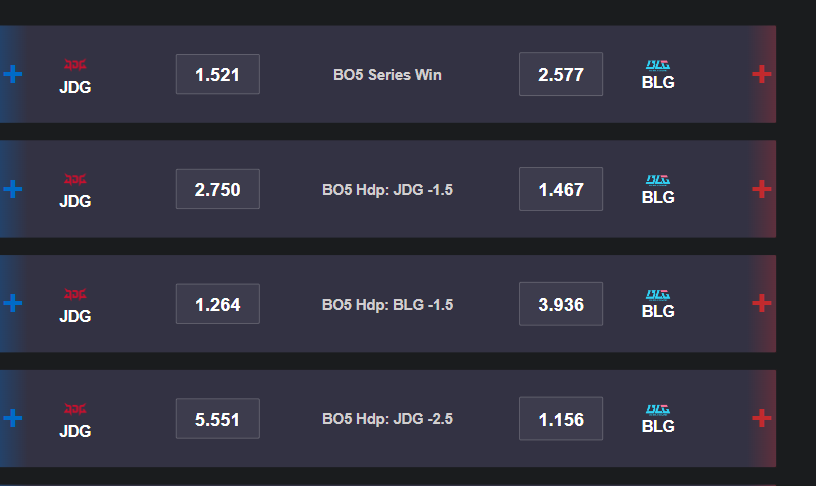This screenshot has width=816, height=486.
Task: Expand blue plus on JDG -1.5 handicap row
Action: tap(12, 189)
